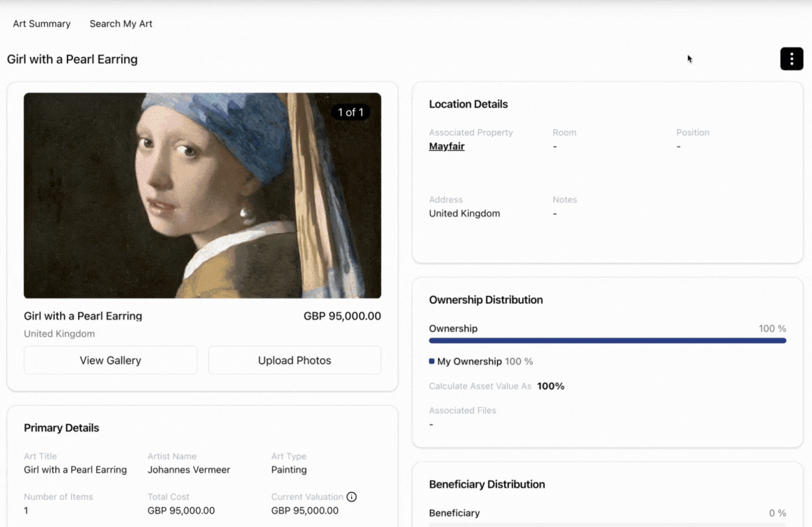Image resolution: width=812 pixels, height=527 pixels.
Task: Click the Ownership Distribution card heading
Action: coord(486,300)
